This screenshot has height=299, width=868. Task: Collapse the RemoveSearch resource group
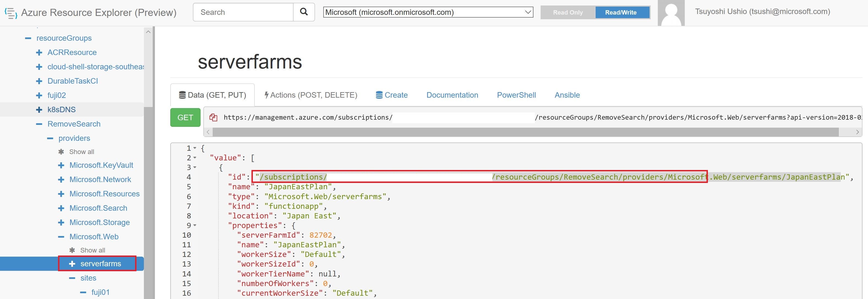[x=39, y=124]
